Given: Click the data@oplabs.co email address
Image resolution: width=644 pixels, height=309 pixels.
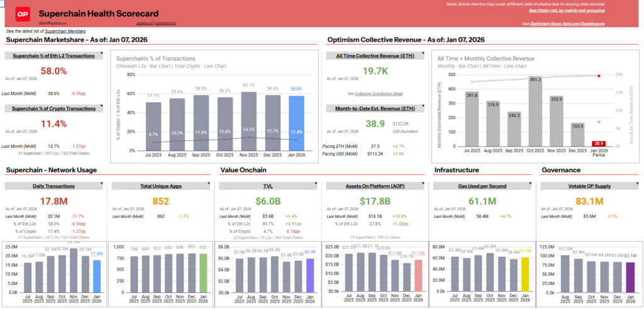Looking at the screenshot, I should (x=52, y=23).
